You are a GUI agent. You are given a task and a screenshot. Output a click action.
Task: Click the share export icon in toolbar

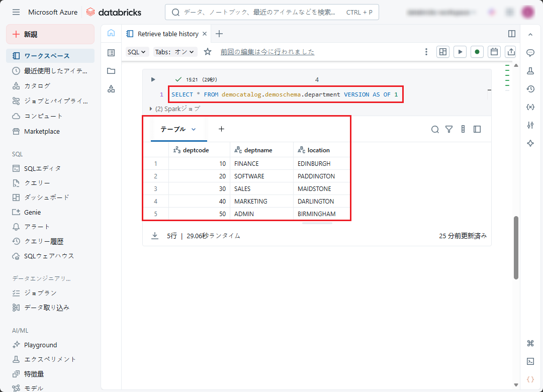[511, 52]
